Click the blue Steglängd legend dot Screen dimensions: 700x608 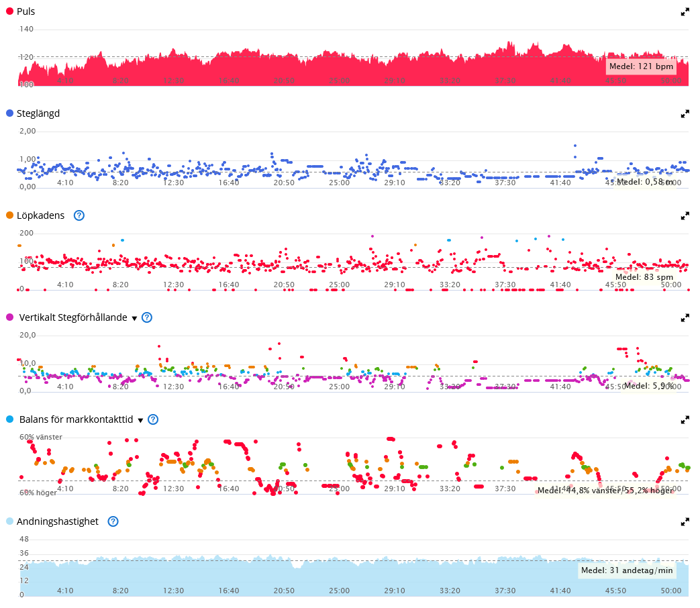tap(9, 113)
